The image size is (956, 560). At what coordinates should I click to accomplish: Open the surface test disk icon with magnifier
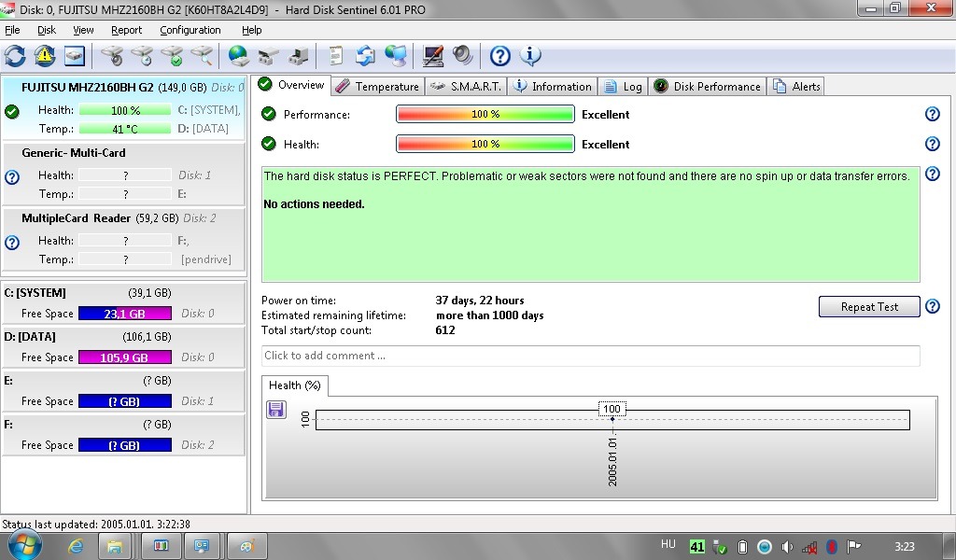coord(202,56)
